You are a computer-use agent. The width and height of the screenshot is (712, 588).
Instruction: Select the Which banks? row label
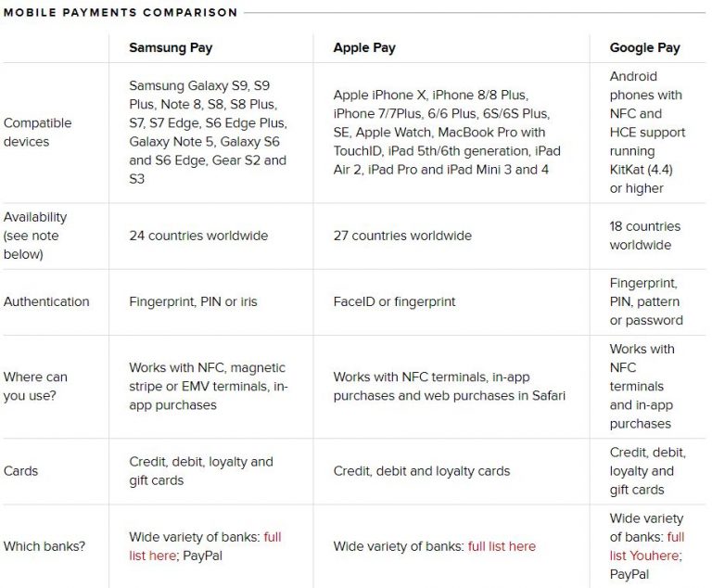(x=44, y=546)
